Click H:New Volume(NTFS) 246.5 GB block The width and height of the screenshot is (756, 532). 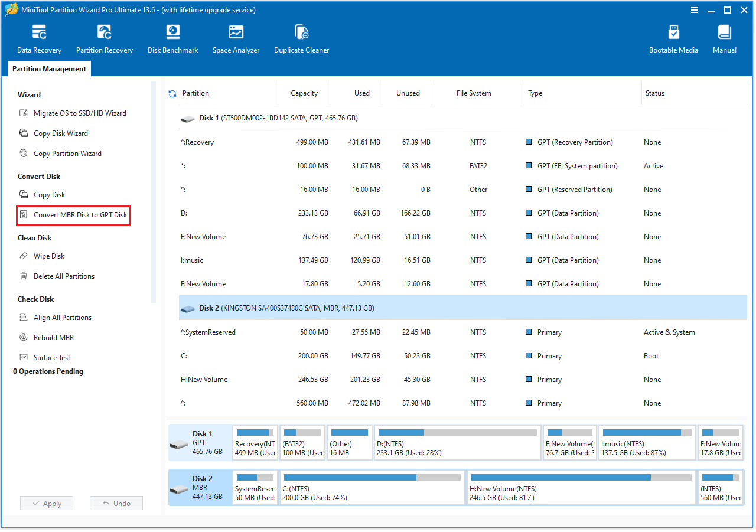click(x=581, y=487)
